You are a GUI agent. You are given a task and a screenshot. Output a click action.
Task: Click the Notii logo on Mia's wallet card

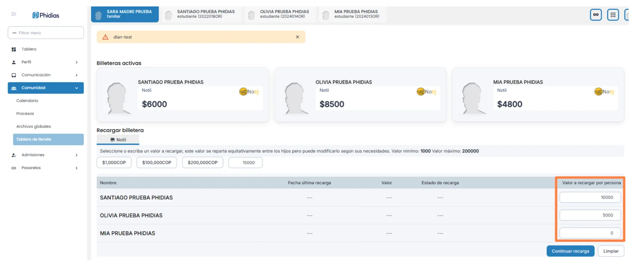(604, 92)
